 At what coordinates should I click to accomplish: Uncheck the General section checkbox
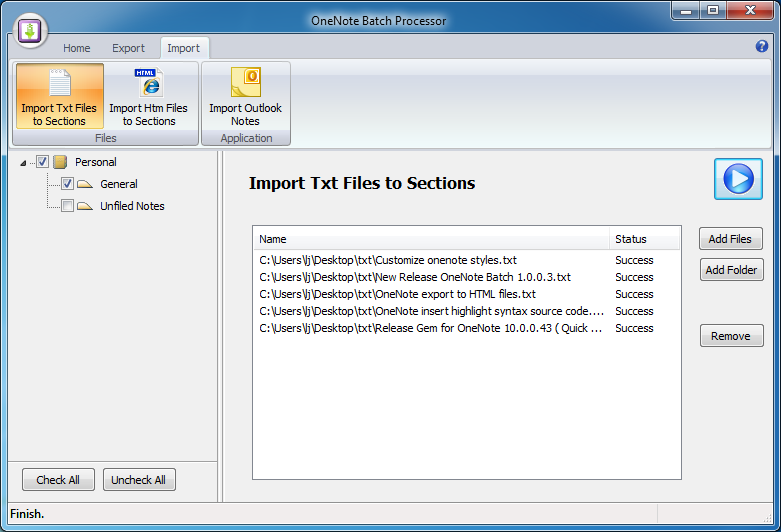67,184
